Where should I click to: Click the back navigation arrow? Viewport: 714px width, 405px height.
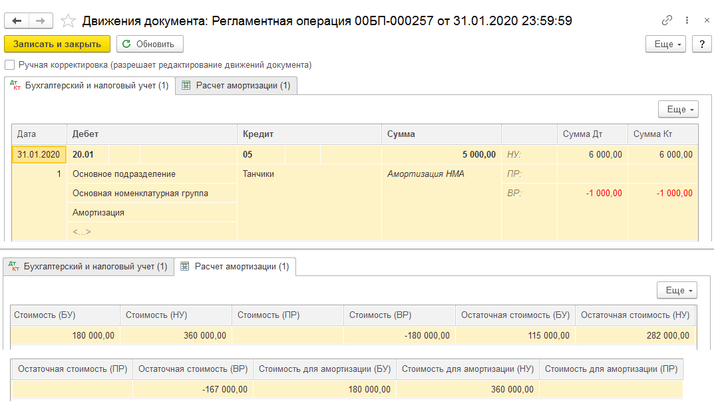[17, 20]
